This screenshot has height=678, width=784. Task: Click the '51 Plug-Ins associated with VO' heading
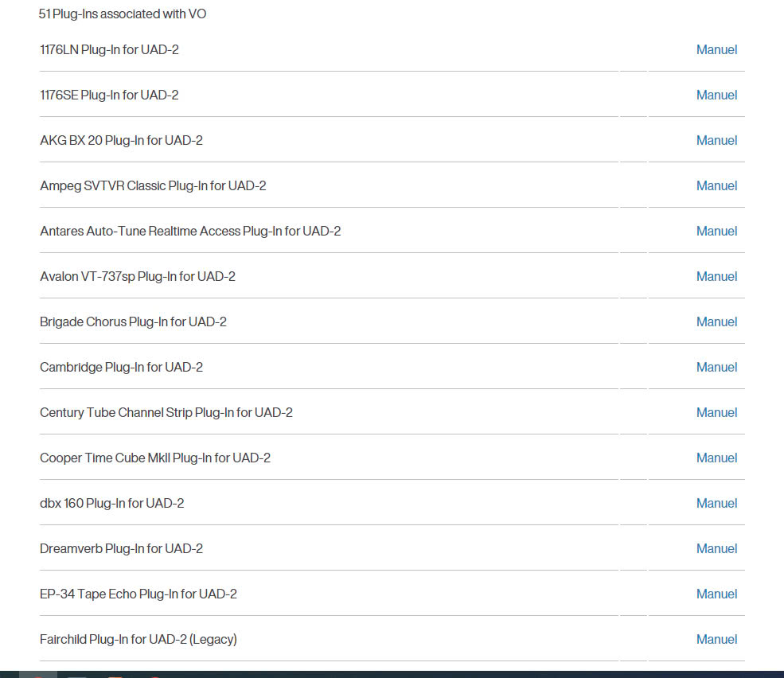click(x=123, y=14)
